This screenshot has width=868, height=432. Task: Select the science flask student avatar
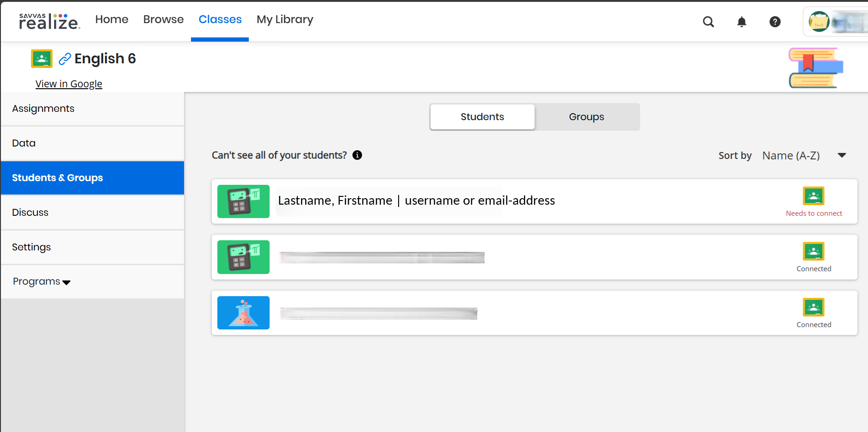click(x=243, y=313)
